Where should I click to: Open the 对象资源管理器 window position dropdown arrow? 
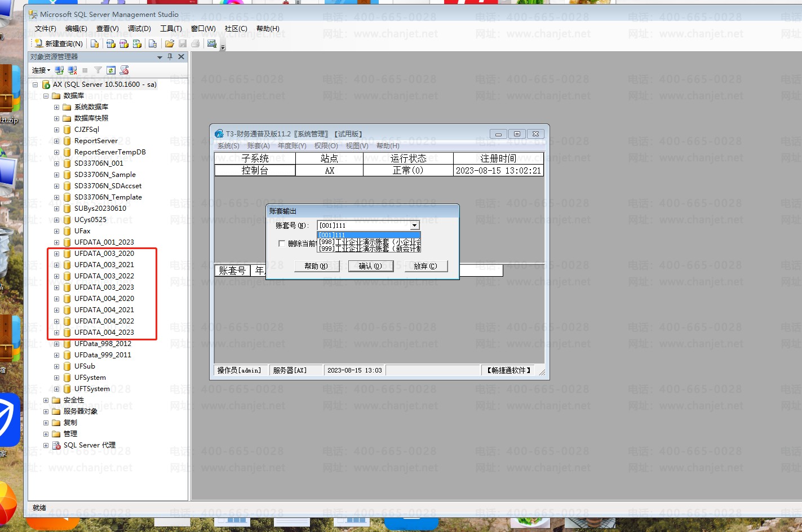pyautogui.click(x=159, y=57)
